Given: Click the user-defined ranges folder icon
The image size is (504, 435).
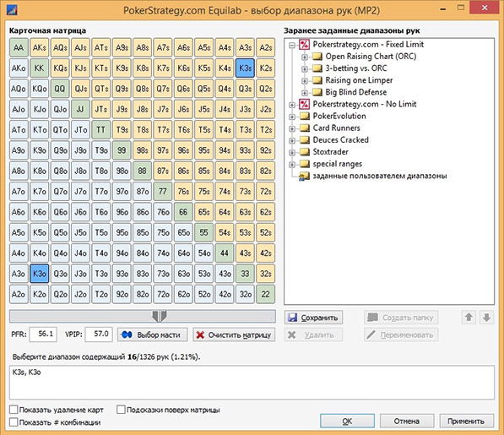Looking at the screenshot, I should tap(304, 177).
